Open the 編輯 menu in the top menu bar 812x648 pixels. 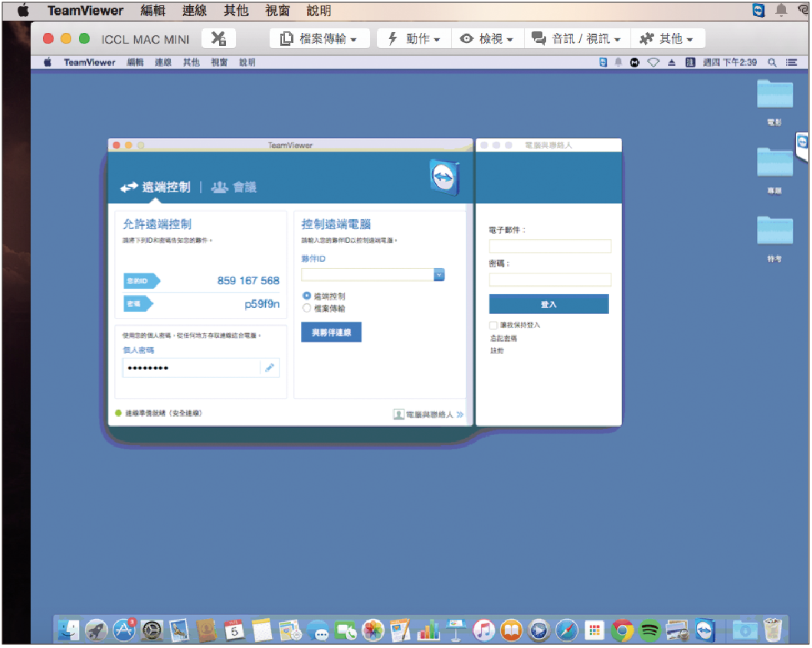(x=152, y=11)
